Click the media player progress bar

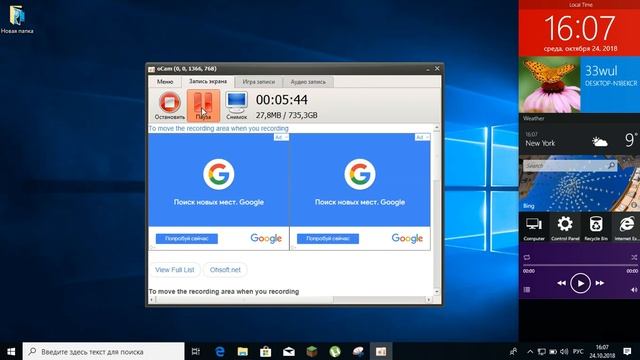[580, 265]
